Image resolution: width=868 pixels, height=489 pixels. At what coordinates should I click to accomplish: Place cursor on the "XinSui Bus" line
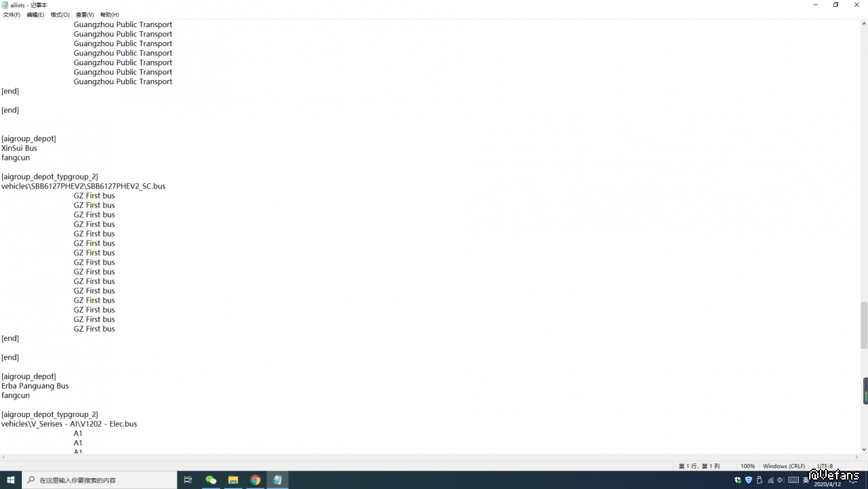tap(19, 148)
